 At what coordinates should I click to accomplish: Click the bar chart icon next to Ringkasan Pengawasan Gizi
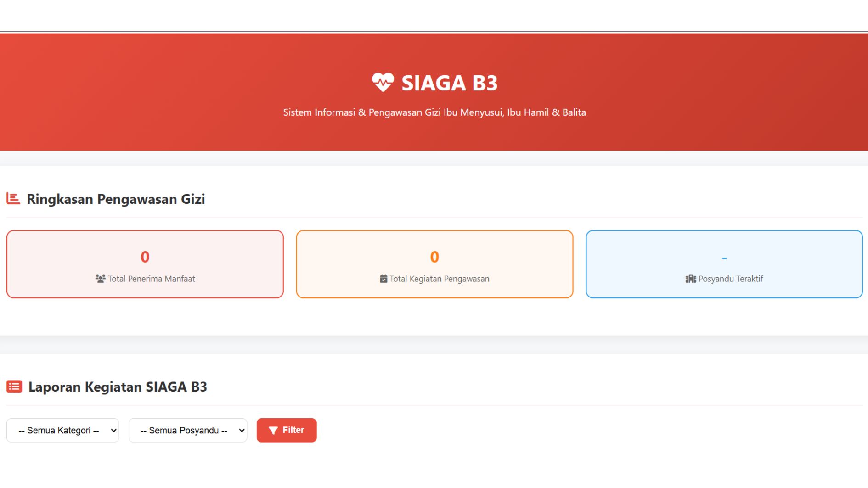point(13,199)
